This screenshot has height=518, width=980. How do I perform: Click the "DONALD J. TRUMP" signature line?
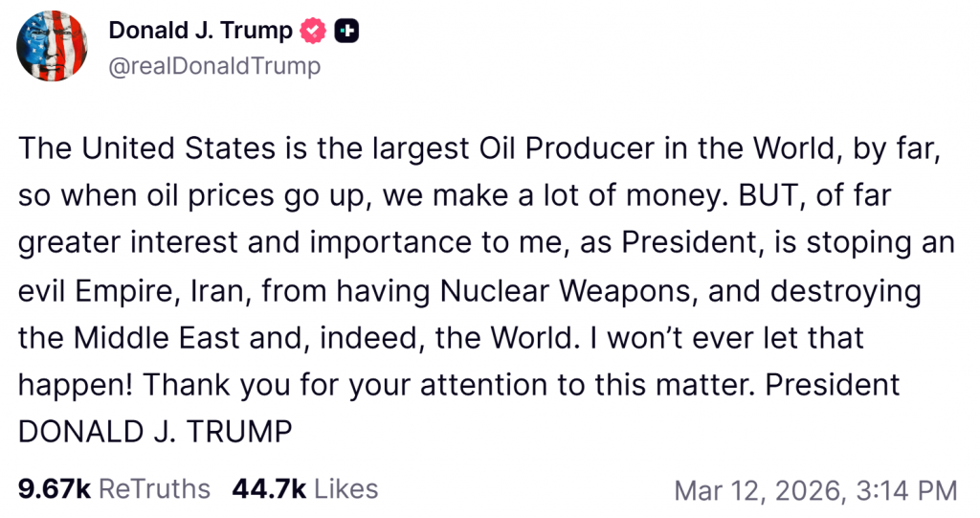click(x=155, y=432)
